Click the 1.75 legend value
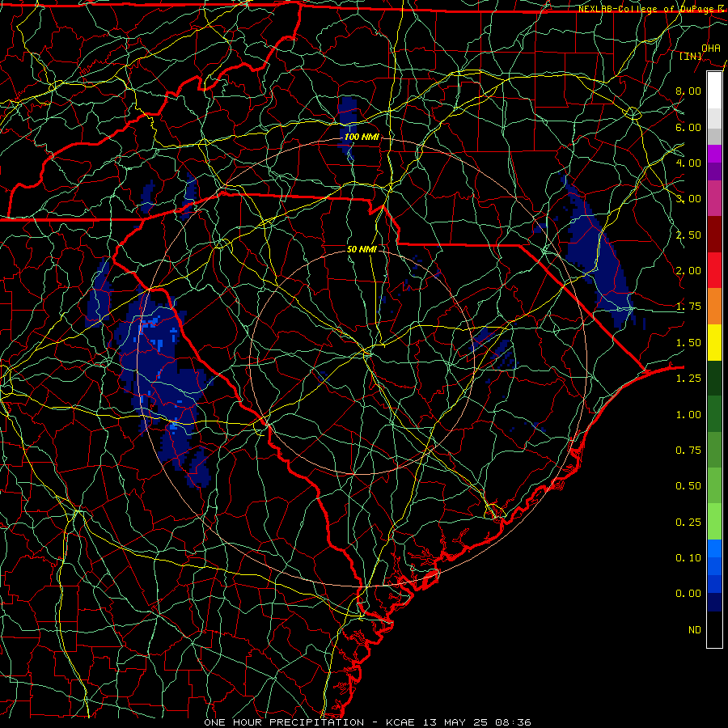 pos(688,307)
